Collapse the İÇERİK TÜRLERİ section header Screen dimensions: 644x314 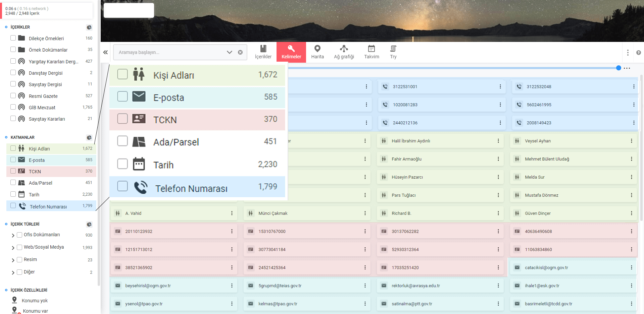tap(25, 224)
